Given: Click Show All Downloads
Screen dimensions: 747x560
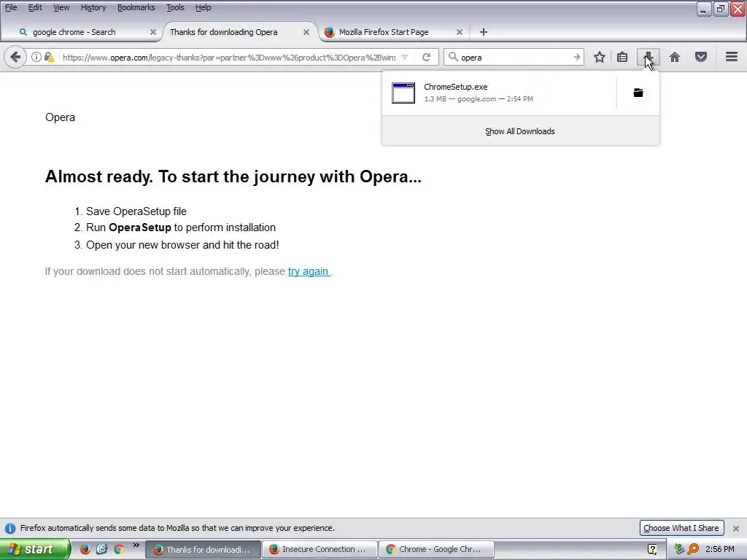Looking at the screenshot, I should pos(519,131).
